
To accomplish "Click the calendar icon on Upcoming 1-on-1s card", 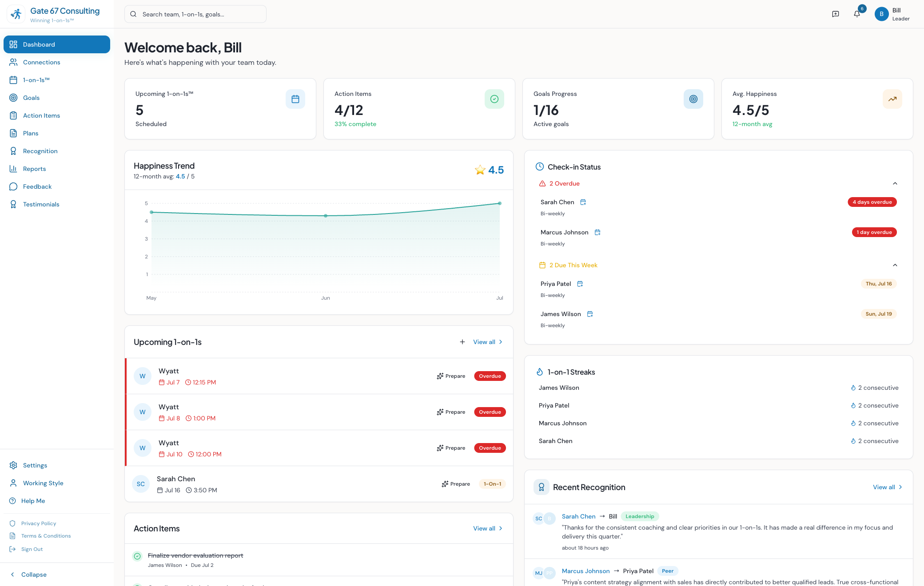I will [295, 99].
